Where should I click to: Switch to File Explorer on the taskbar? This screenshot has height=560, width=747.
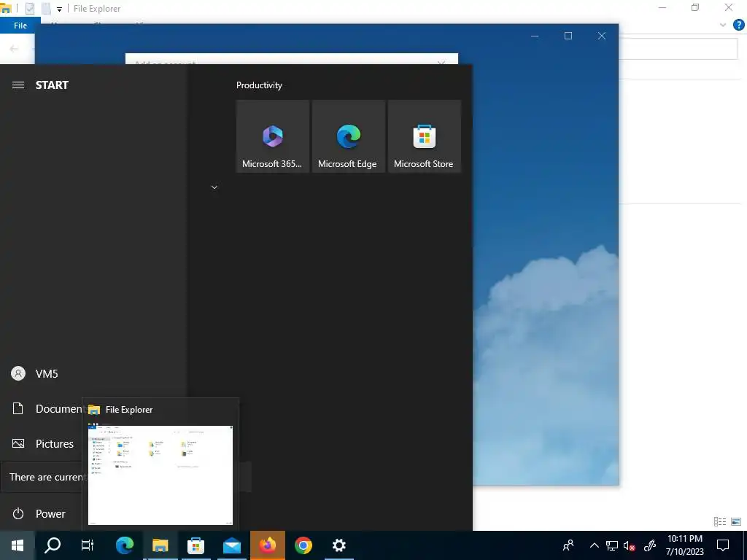pyautogui.click(x=160, y=545)
